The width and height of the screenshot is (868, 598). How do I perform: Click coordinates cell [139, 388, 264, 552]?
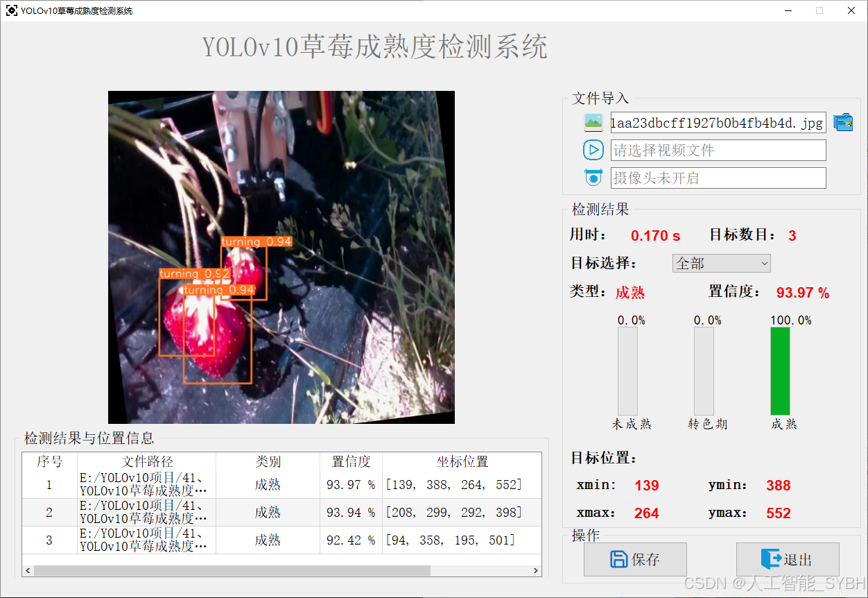pos(462,484)
